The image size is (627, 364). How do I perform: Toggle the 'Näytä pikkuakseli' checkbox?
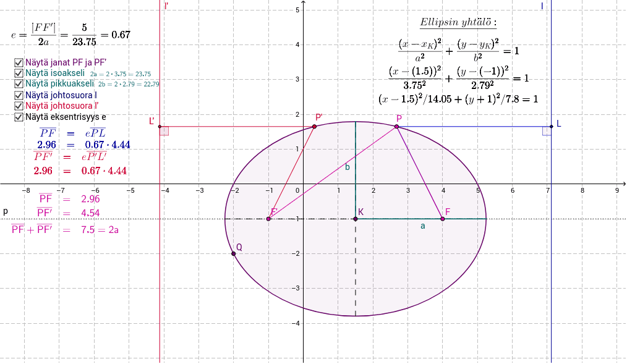point(19,84)
